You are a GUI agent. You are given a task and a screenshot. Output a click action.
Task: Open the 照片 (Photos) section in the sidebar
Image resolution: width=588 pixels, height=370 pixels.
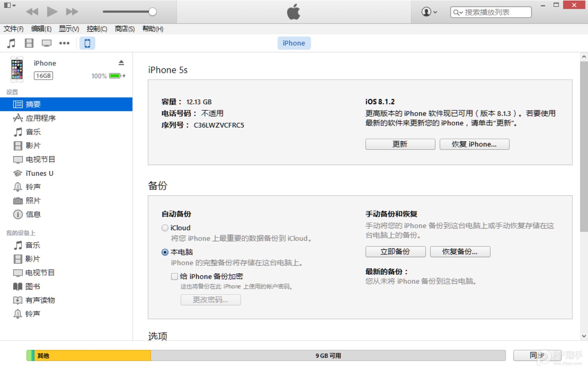tap(34, 200)
